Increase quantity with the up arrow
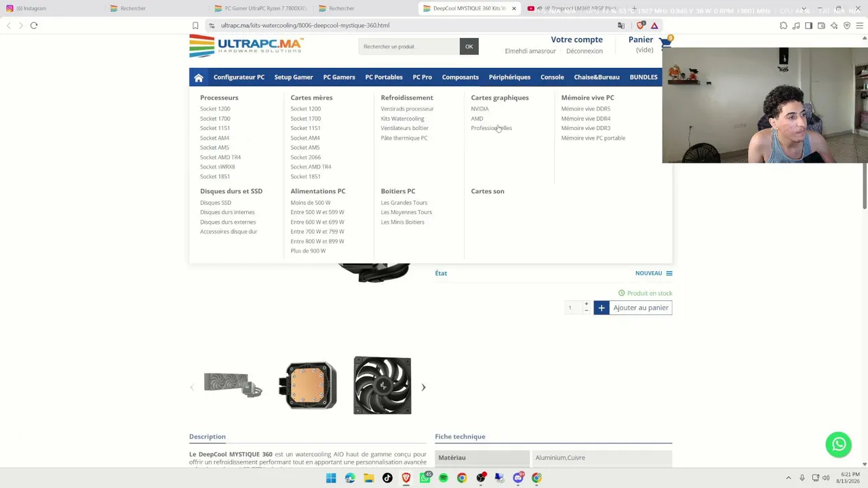This screenshot has height=488, width=868. pyautogui.click(x=587, y=304)
